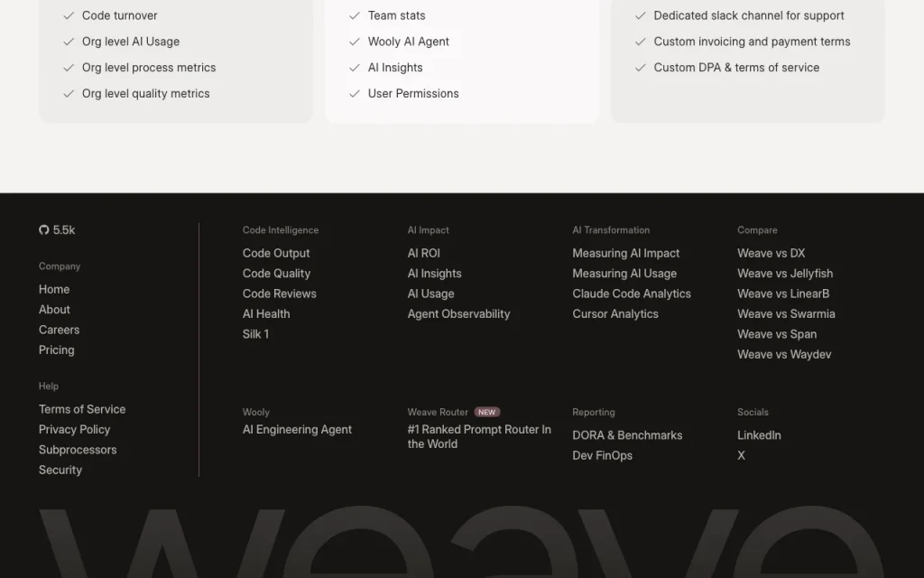Screen dimensions: 924x578
Task: Open the Privacy Policy link
Action: coord(74,429)
